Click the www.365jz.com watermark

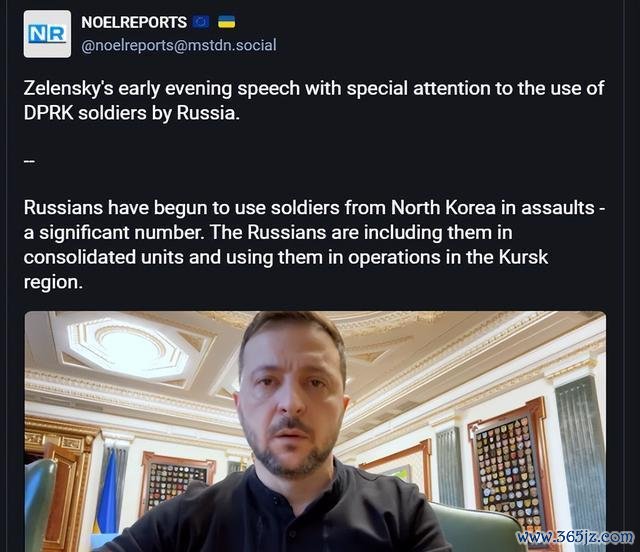coord(575,537)
